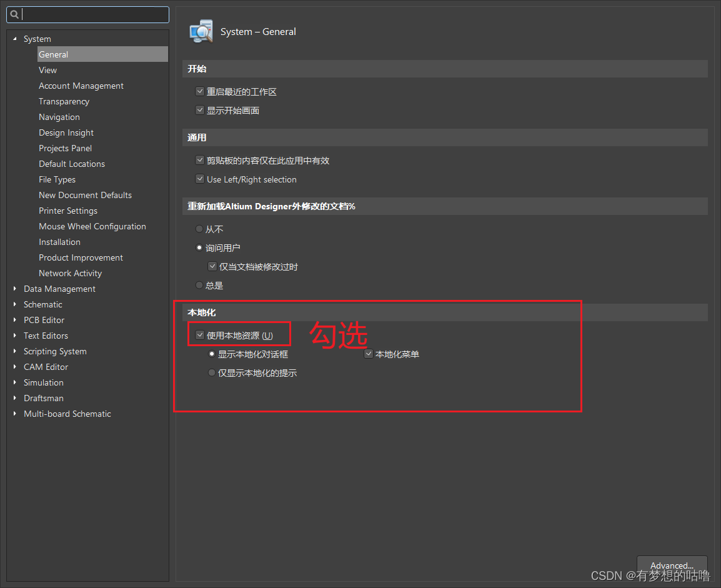
Task: Select 显示本地化对话框 radio option
Action: tap(212, 354)
